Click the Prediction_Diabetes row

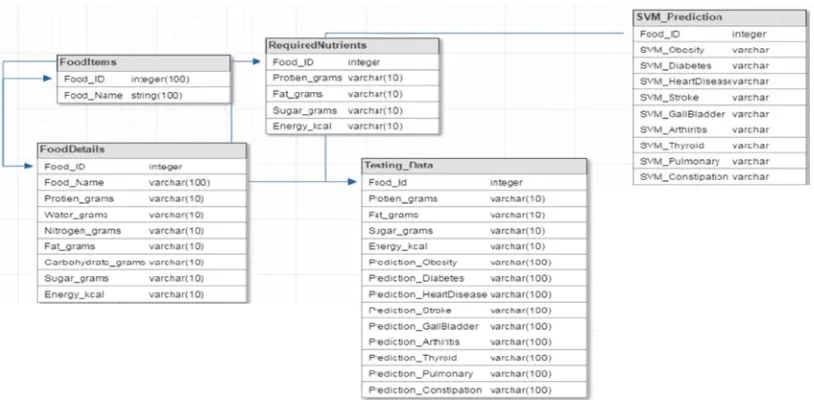click(474, 279)
